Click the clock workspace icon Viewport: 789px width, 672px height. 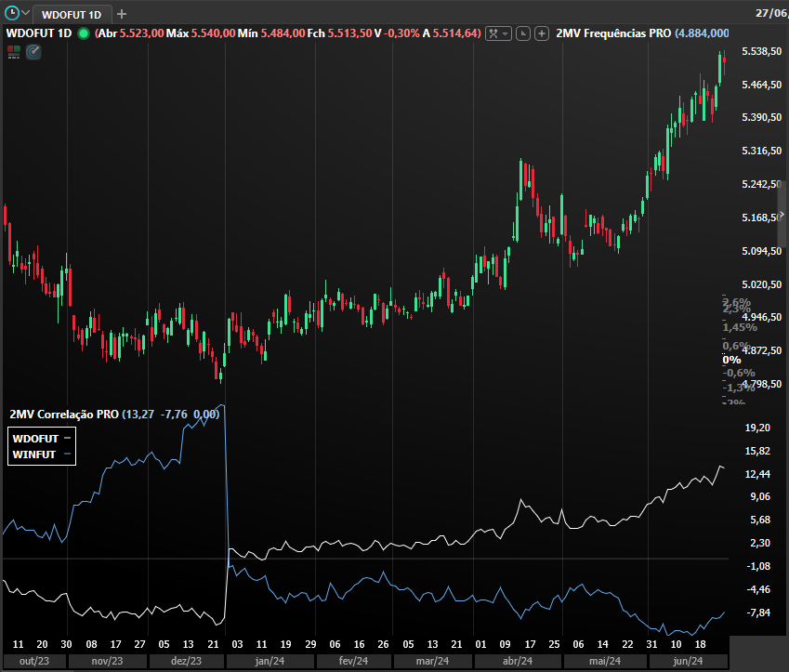click(11, 13)
